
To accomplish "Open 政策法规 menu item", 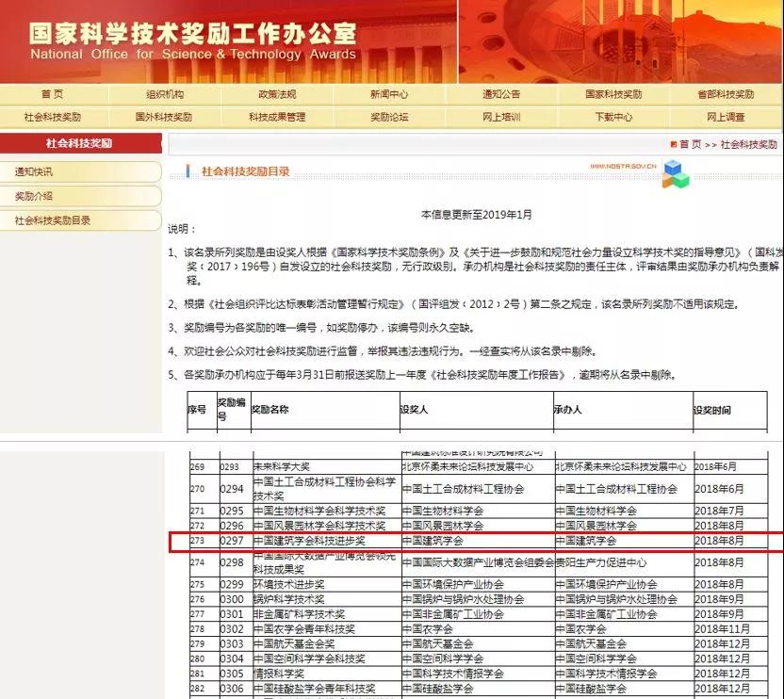I will pos(277,94).
